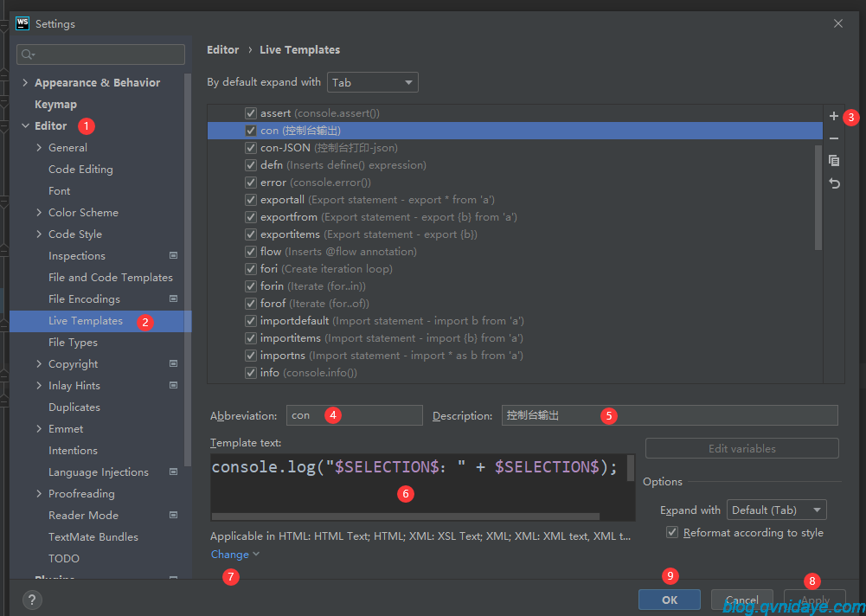Screen dimensions: 866x616
Task: Open the TODO settings page
Action: click(x=64, y=558)
